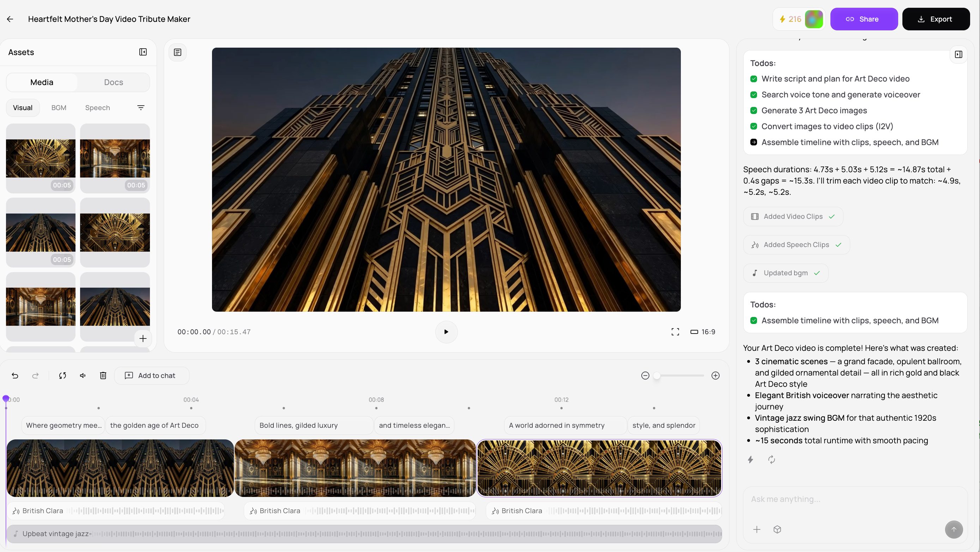
Task: Collapse the Assets panel
Action: coord(143,52)
